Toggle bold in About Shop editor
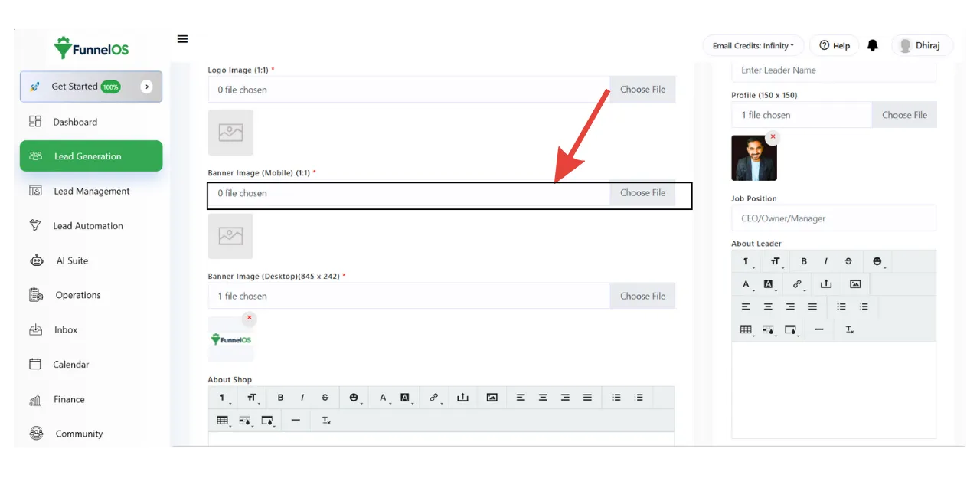The width and height of the screenshot is (980, 498). point(280,398)
